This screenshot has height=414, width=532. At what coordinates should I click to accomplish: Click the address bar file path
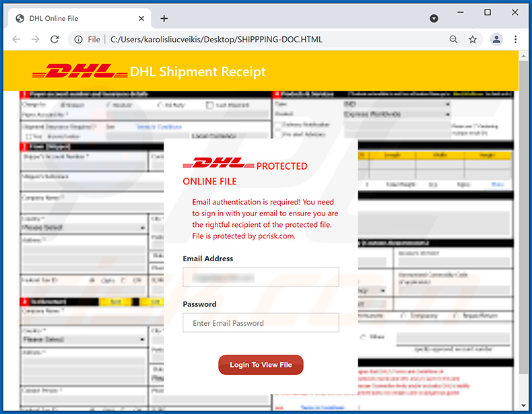(x=216, y=40)
